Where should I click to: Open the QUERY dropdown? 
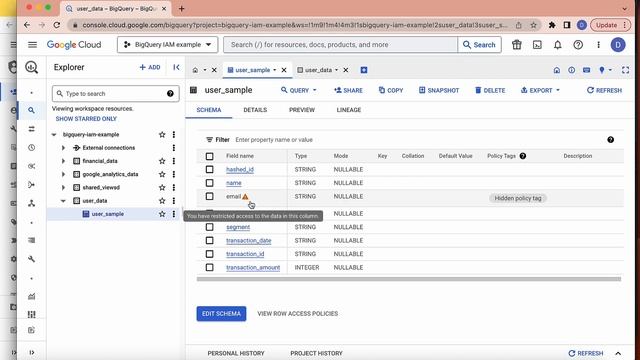point(298,90)
